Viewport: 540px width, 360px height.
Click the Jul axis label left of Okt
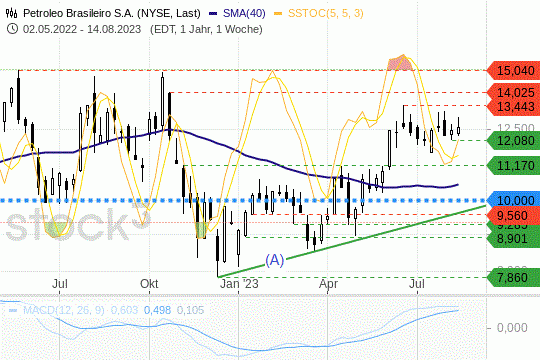pyautogui.click(x=60, y=284)
